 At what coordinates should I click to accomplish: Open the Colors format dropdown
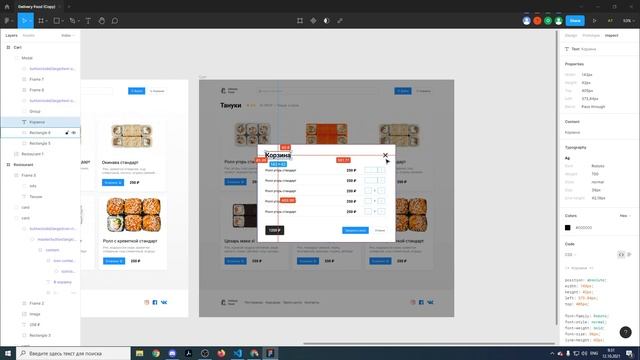625,216
